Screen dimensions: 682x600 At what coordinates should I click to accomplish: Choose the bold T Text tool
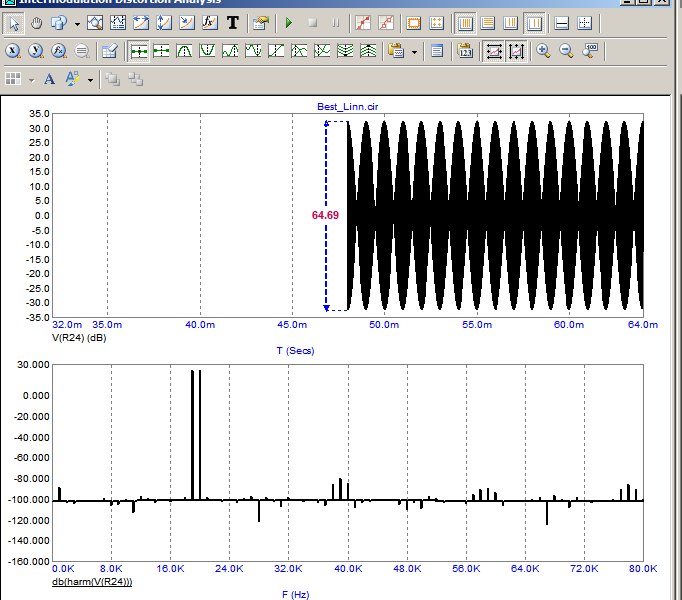233,23
